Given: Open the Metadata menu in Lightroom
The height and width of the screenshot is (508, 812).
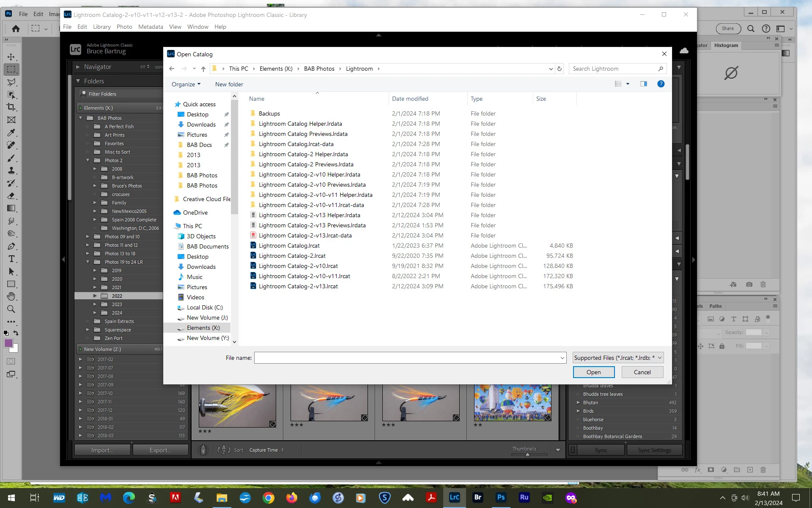Looking at the screenshot, I should (x=150, y=27).
